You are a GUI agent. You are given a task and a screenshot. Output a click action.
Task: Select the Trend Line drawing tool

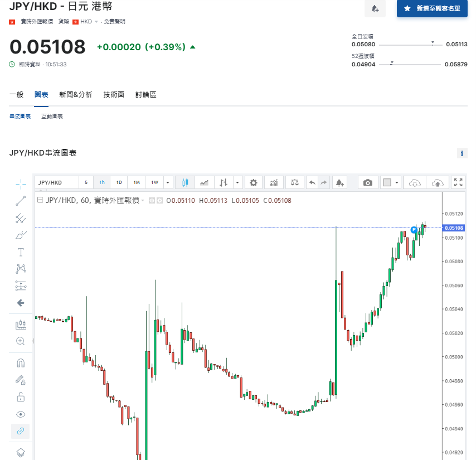[x=21, y=201]
